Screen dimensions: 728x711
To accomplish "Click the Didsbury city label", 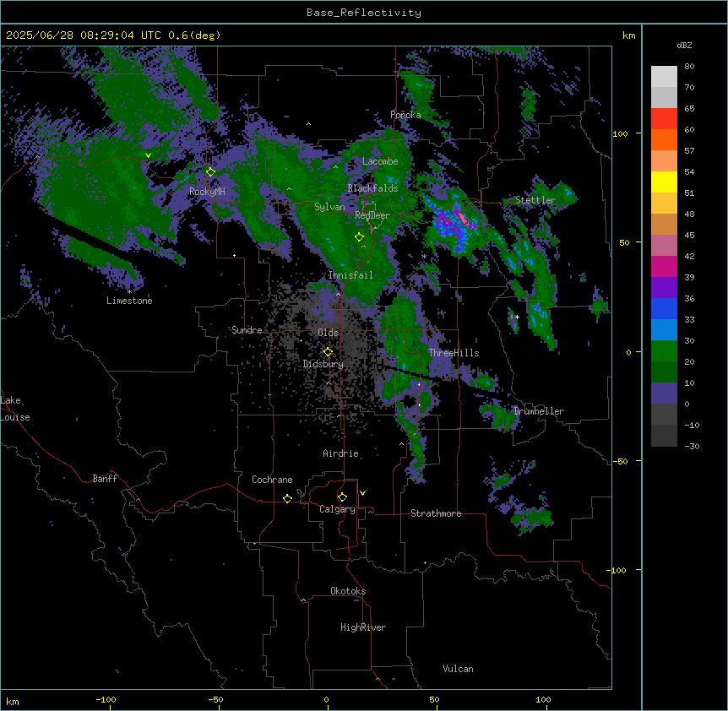I will [323, 364].
